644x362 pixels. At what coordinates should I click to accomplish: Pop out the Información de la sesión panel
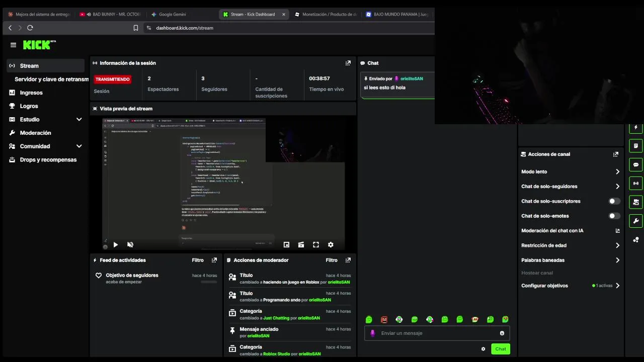(x=348, y=63)
